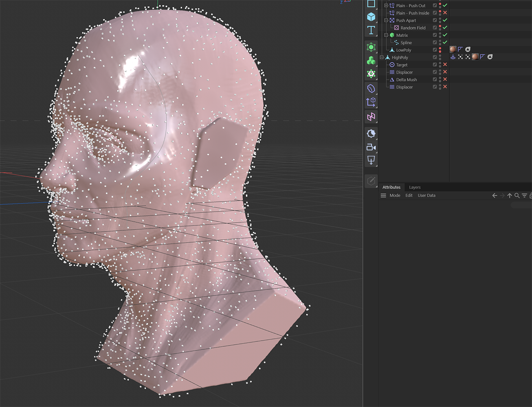Disable the Random Field green checkmark
532x407 pixels.
tap(445, 28)
